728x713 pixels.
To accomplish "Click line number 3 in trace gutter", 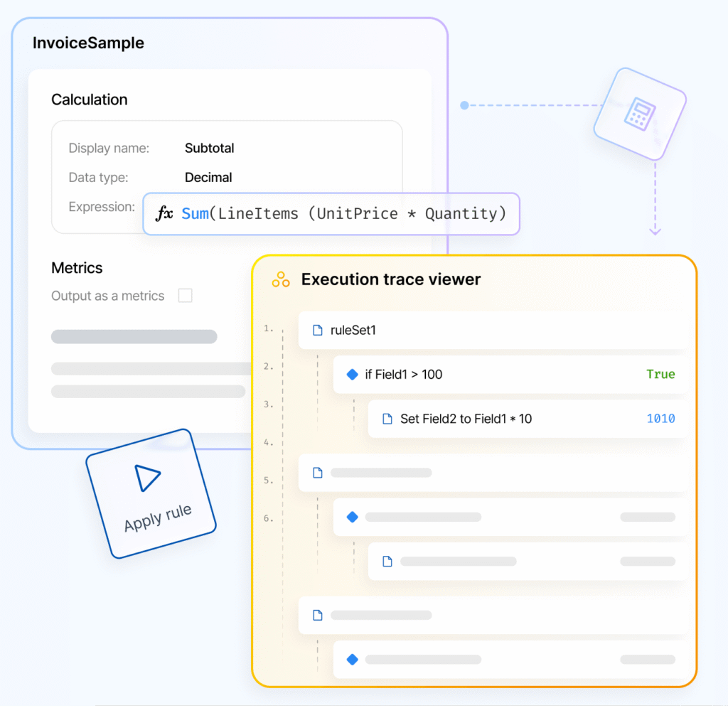I will [268, 404].
